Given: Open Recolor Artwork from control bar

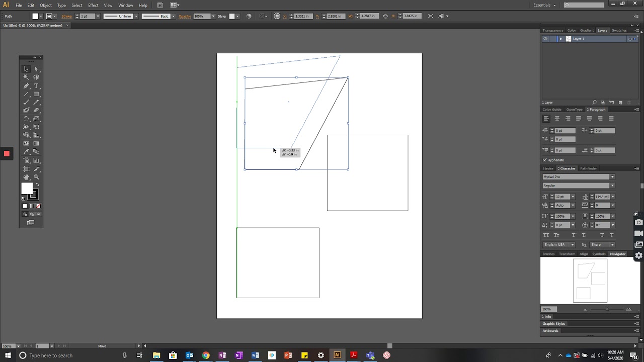Looking at the screenshot, I should [x=249, y=16].
